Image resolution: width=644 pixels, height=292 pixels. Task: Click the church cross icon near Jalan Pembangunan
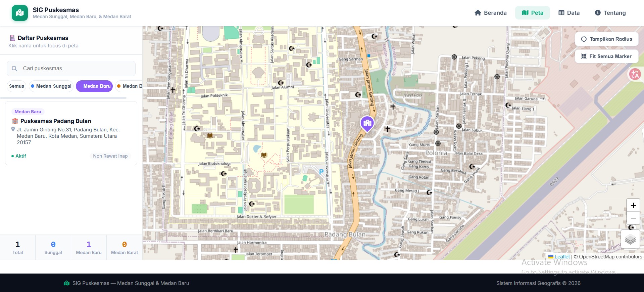(x=173, y=90)
